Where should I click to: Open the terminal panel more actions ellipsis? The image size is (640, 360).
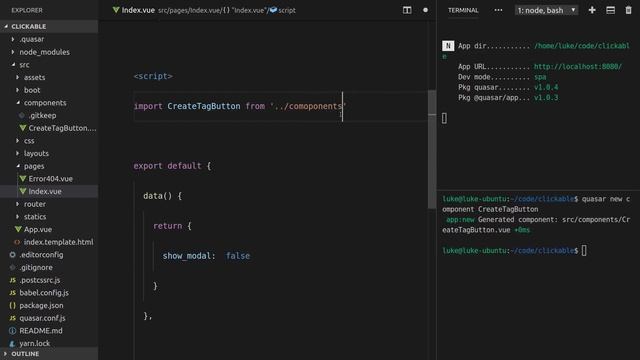498,10
